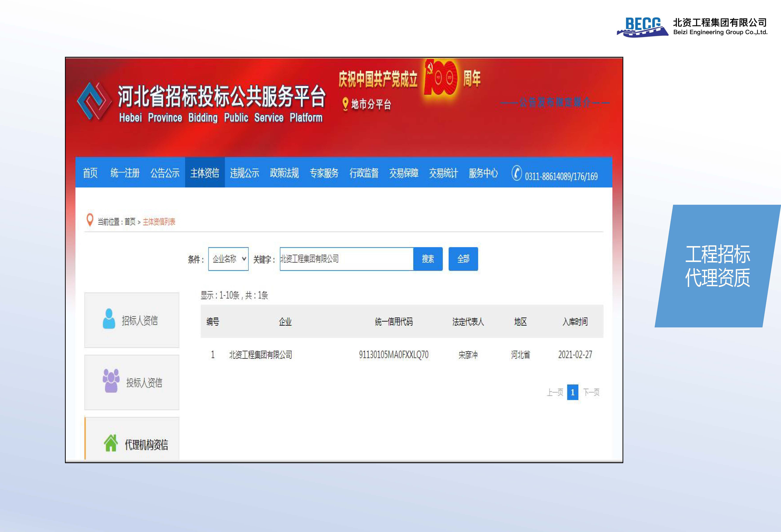
Task: Click the green house icon for 代理机构资信
Action: pyautogui.click(x=111, y=443)
